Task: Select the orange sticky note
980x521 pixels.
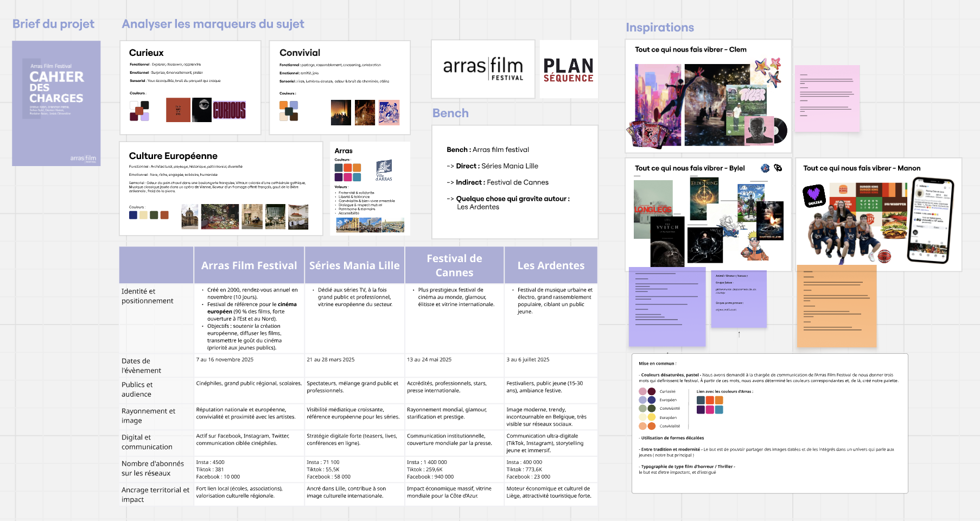Action: (x=837, y=306)
